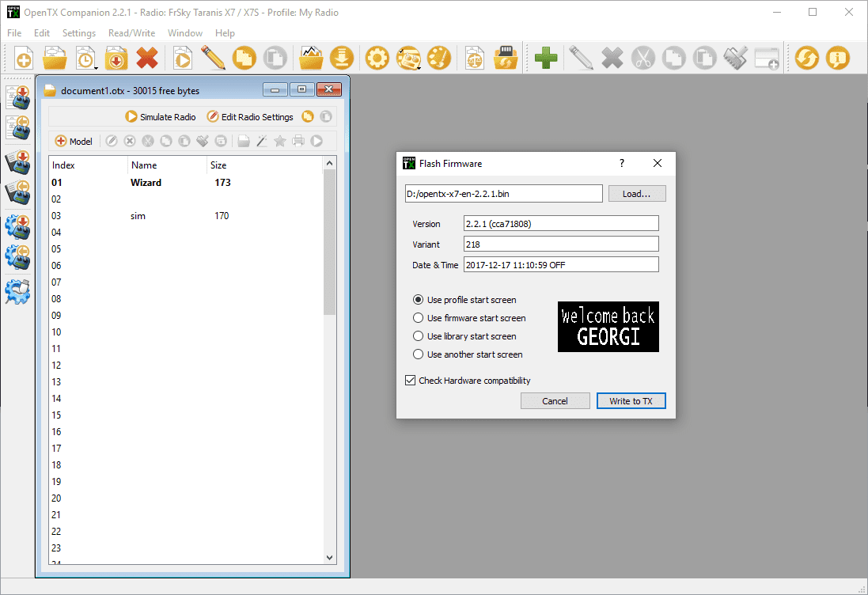Open the Window menu

(185, 33)
